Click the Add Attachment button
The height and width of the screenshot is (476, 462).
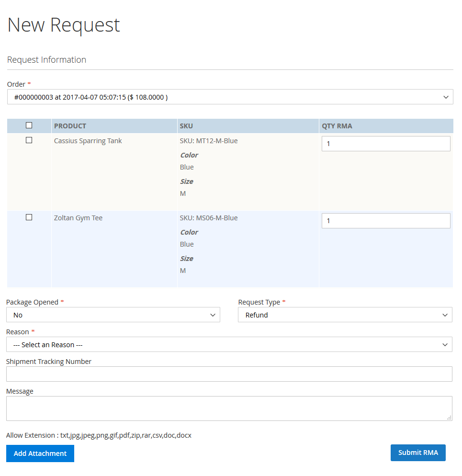[40, 453]
